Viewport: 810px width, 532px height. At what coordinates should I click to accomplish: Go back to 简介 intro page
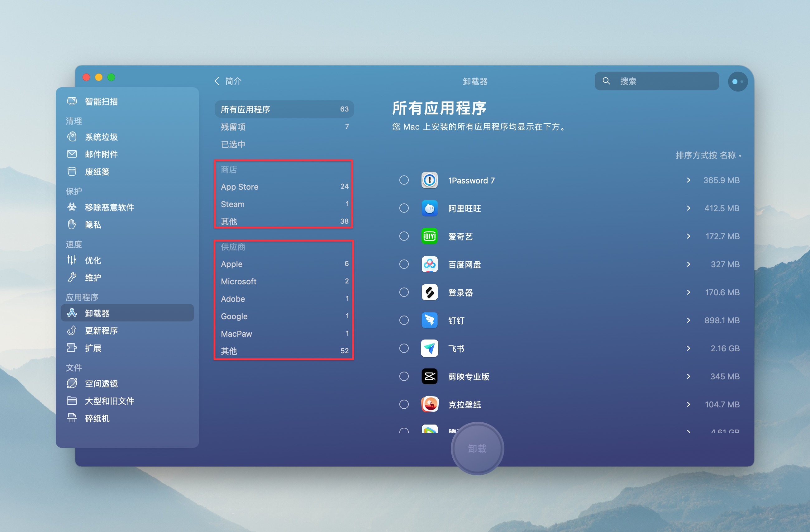point(228,81)
